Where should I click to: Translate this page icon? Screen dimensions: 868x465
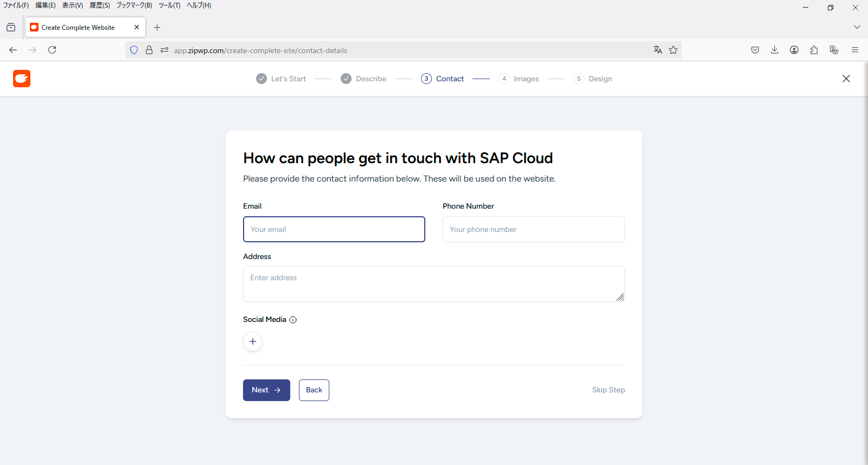click(658, 50)
